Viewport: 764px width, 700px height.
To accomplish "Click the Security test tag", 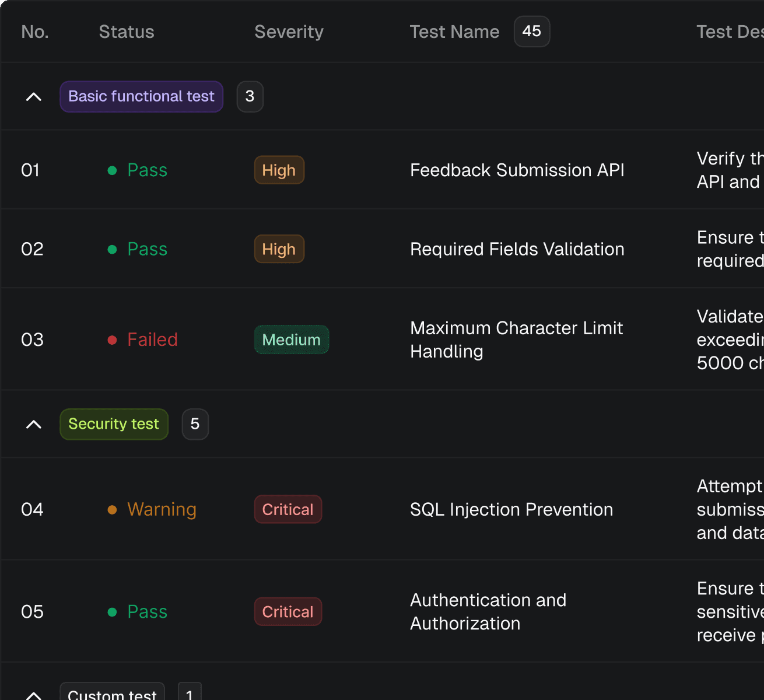I will pos(114,424).
